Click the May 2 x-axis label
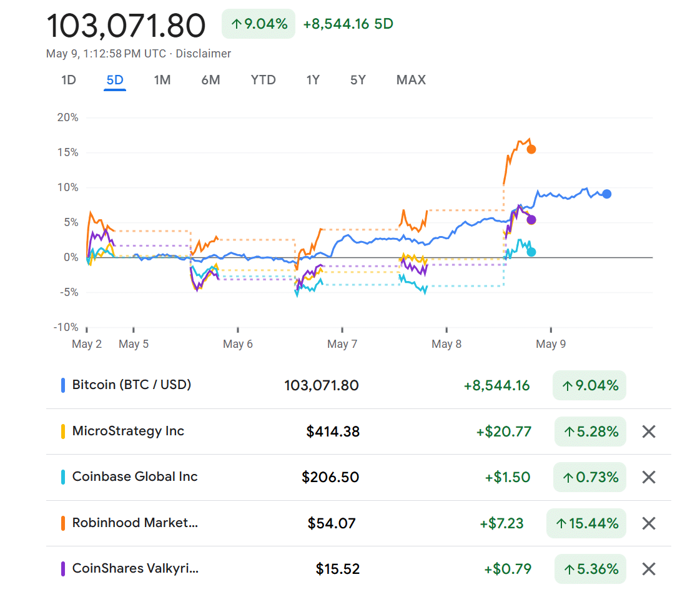Screen dimensions: 700x592 (x=87, y=344)
